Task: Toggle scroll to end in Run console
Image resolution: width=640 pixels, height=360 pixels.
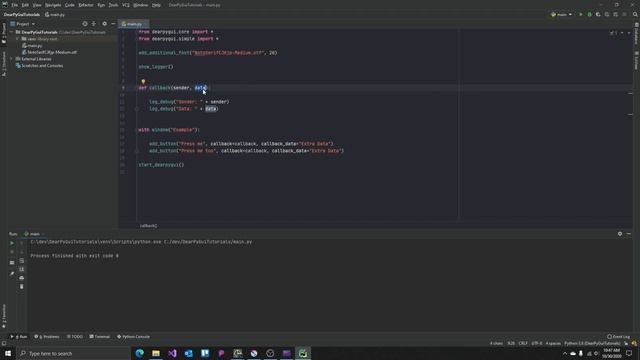Action: pos(22,269)
